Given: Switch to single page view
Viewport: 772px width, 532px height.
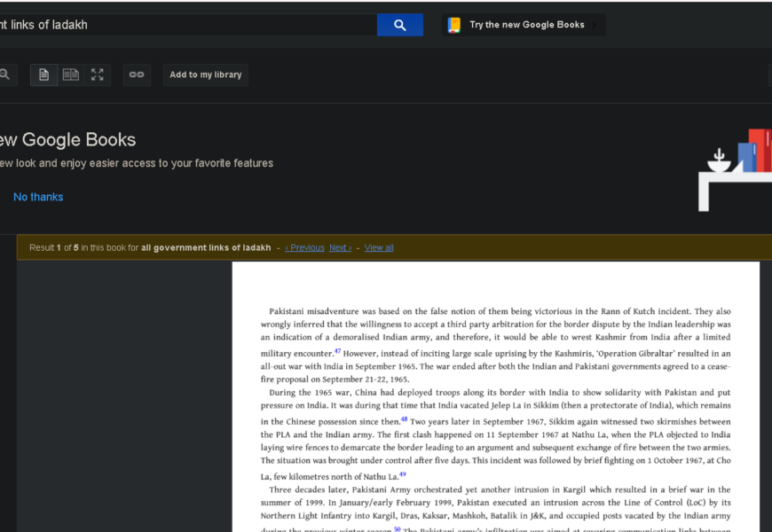Looking at the screenshot, I should tap(43, 74).
